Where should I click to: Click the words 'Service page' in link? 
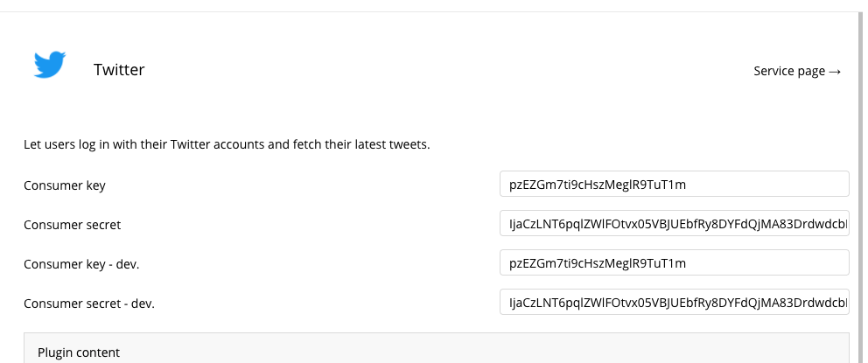point(789,71)
